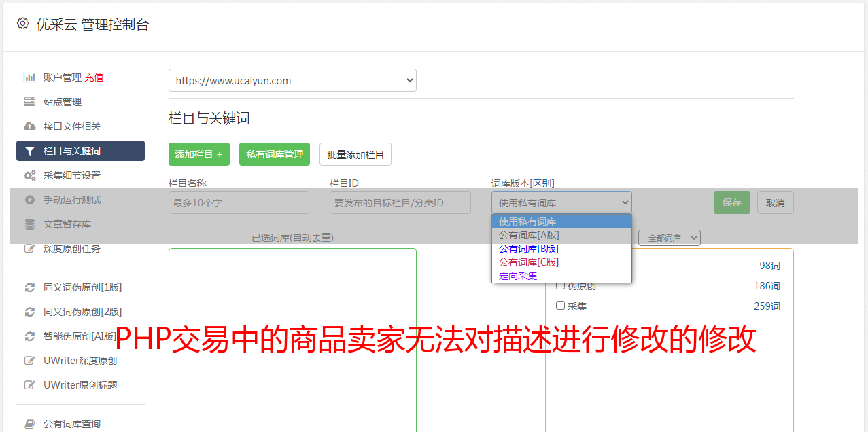Click the edit icon for UWriter深度原创
This screenshot has height=432, width=868.
[30, 361]
